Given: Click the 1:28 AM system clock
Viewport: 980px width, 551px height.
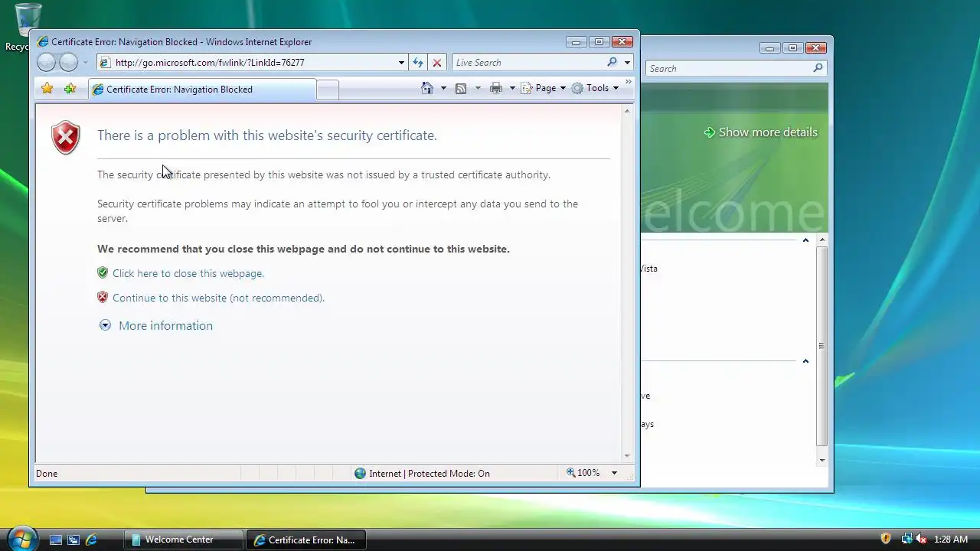Looking at the screenshot, I should point(950,540).
